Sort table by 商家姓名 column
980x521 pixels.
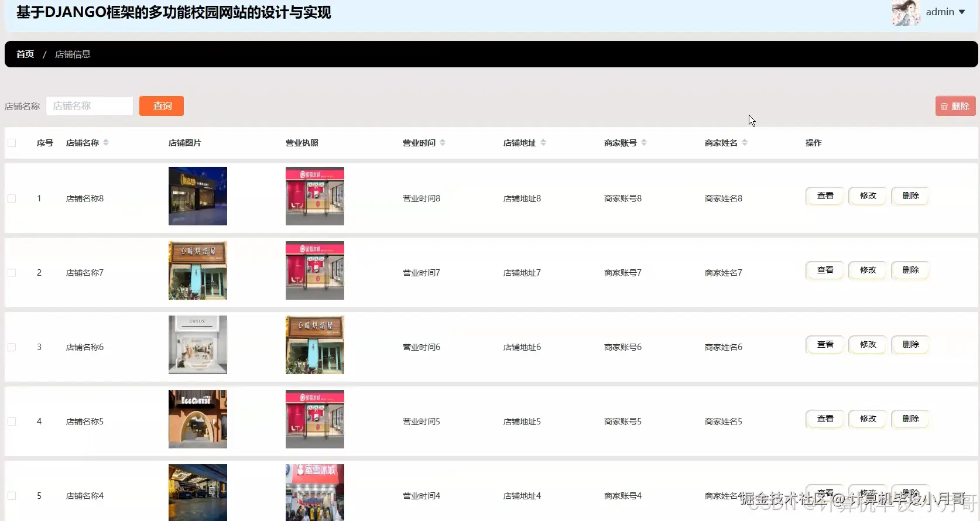[745, 143]
